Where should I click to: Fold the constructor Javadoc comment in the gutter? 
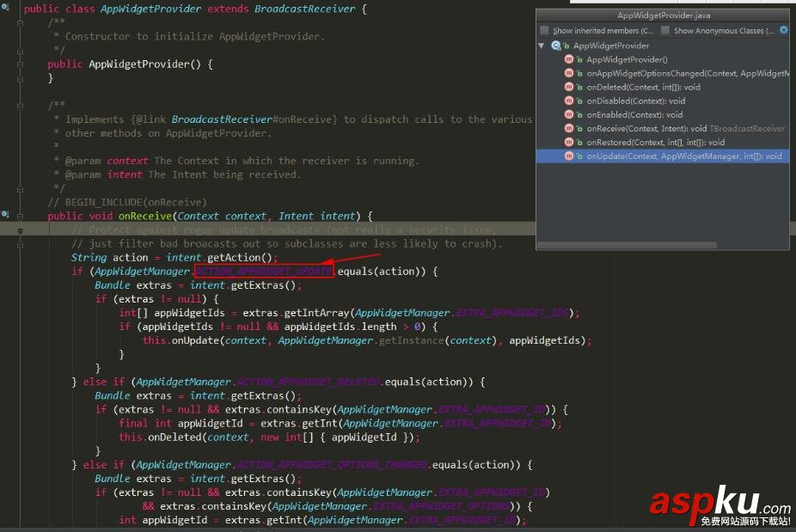21,23
